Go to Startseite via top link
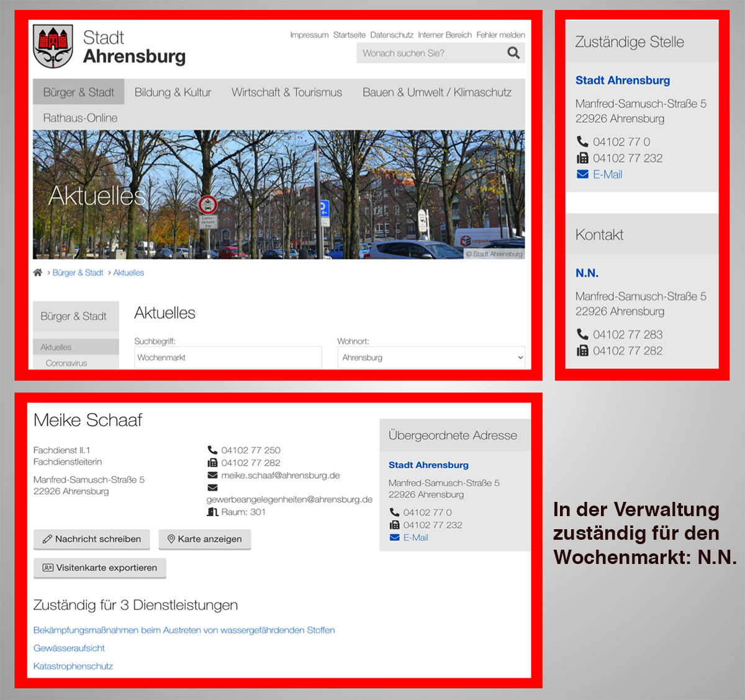This screenshot has width=745, height=700. [x=350, y=35]
